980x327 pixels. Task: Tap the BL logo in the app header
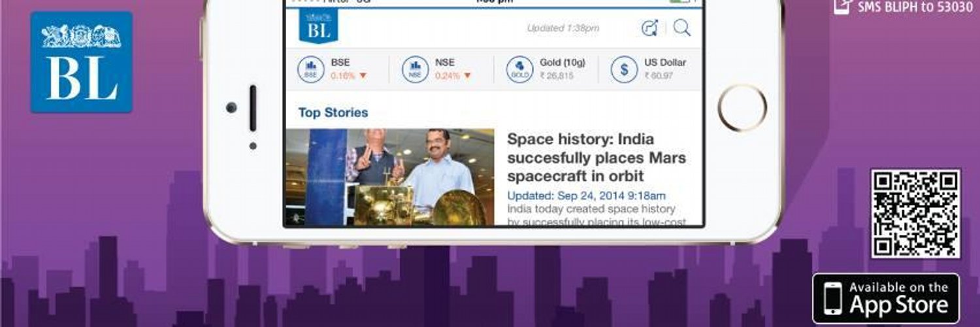318,27
